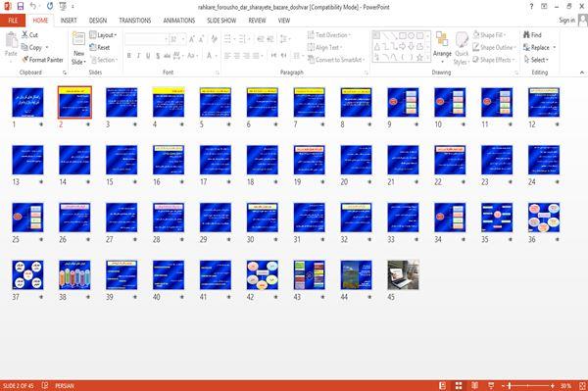The height and width of the screenshot is (391, 588).
Task: Click the Undo arrow icon
Action: click(x=33, y=6)
